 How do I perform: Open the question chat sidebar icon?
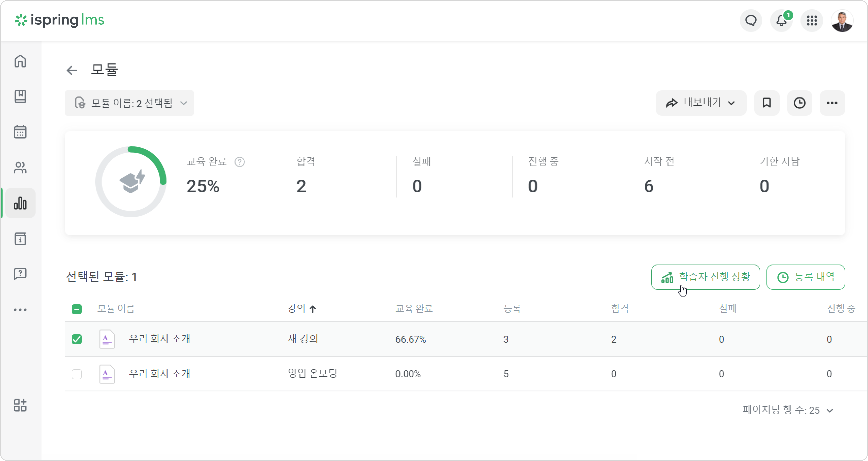pos(20,274)
